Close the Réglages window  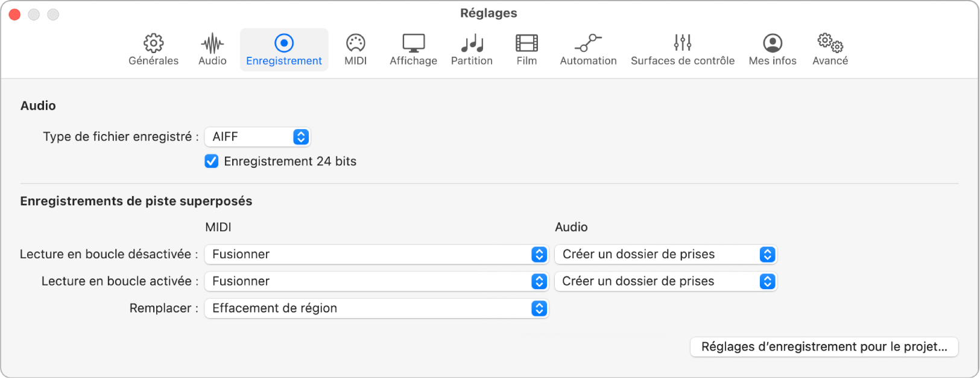[x=14, y=14]
